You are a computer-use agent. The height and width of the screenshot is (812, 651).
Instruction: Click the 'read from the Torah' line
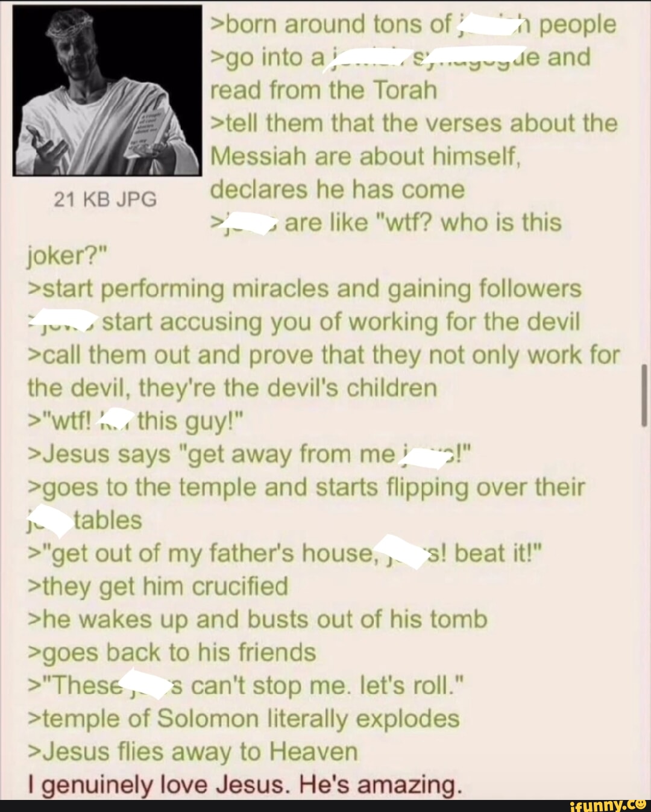coord(323,90)
